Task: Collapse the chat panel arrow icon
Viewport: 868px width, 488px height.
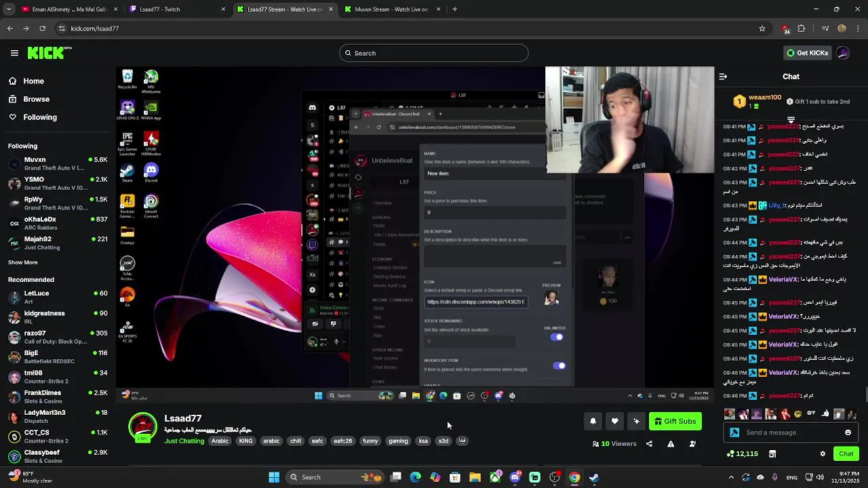Action: tap(723, 77)
